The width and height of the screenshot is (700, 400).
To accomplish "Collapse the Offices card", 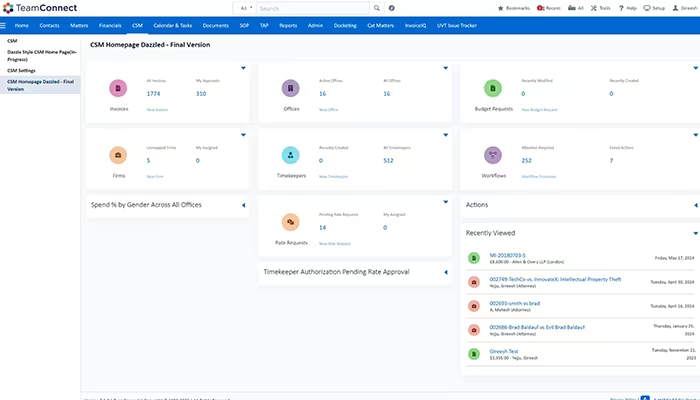I will (446, 68).
